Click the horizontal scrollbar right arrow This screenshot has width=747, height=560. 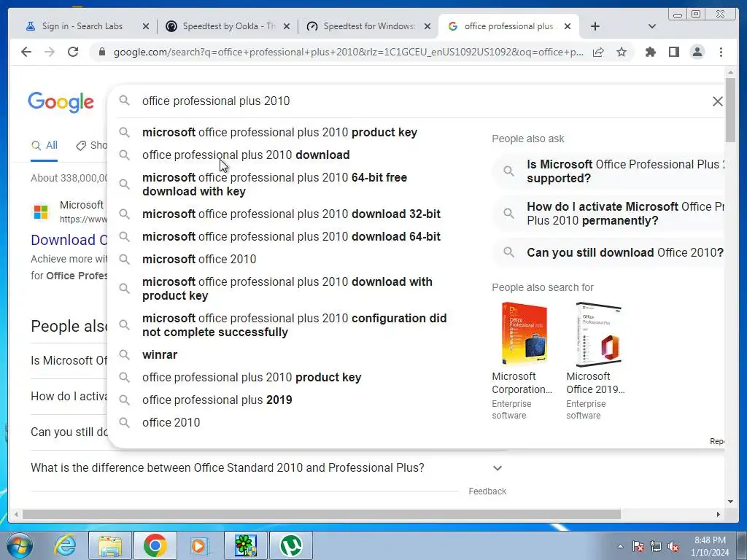(719, 514)
